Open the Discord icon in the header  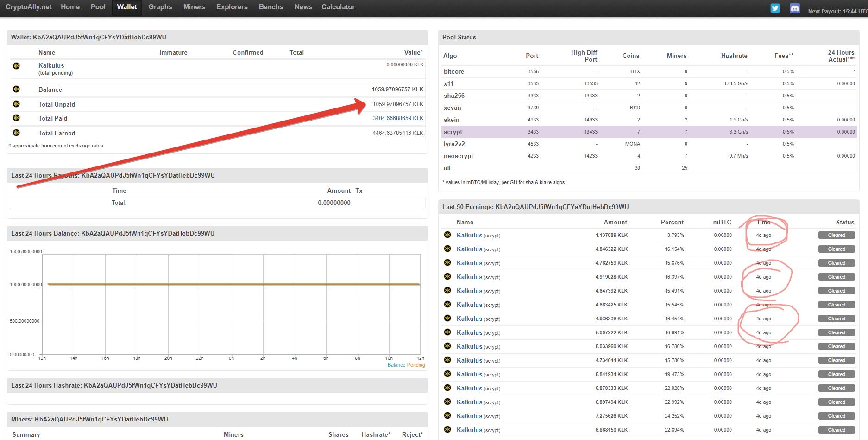click(794, 8)
